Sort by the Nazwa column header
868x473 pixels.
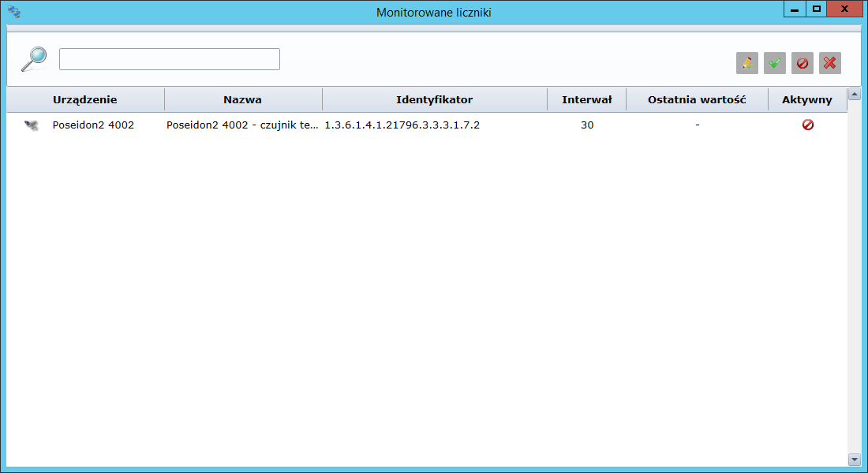point(242,100)
